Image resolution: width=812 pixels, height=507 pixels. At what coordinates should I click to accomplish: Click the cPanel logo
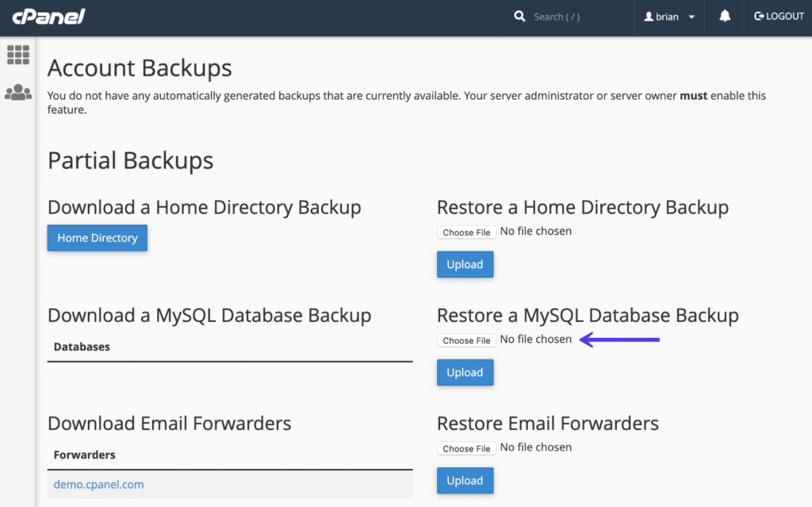coord(48,16)
